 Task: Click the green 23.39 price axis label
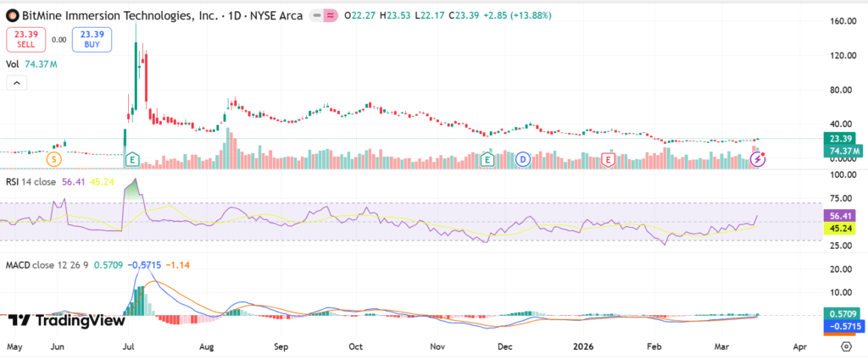839,139
